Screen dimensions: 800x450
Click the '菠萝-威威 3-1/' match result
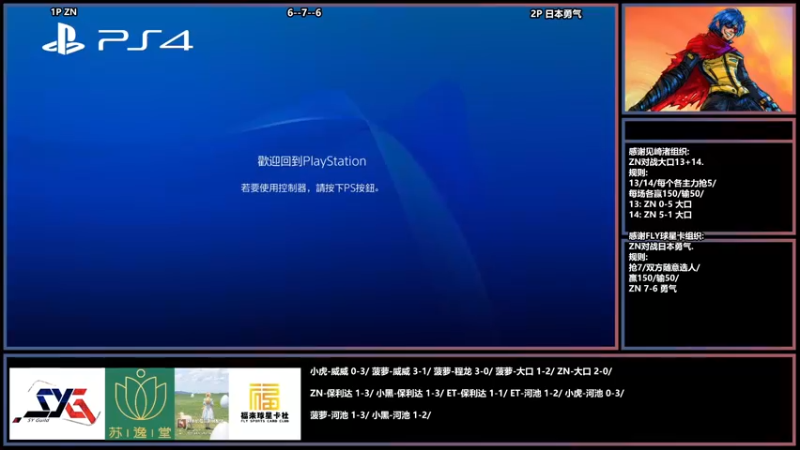[401, 371]
